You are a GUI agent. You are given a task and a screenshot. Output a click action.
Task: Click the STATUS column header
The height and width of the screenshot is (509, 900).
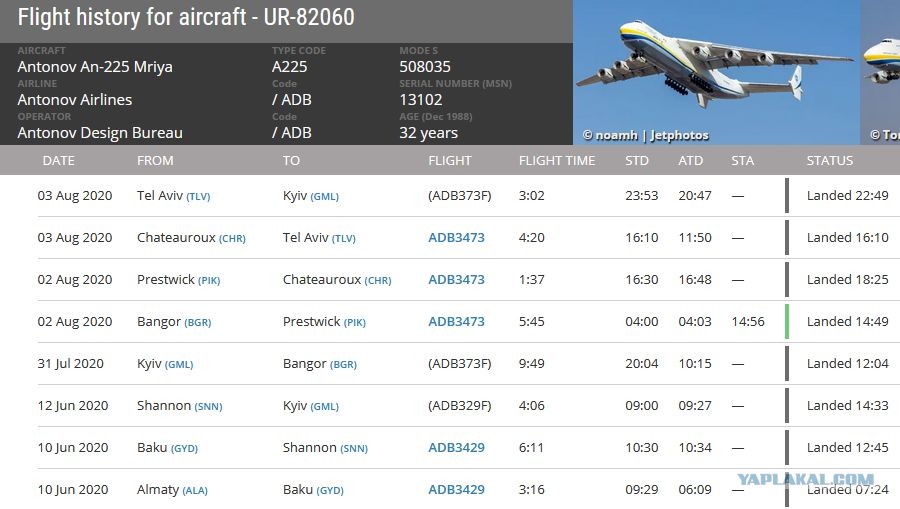coord(829,161)
